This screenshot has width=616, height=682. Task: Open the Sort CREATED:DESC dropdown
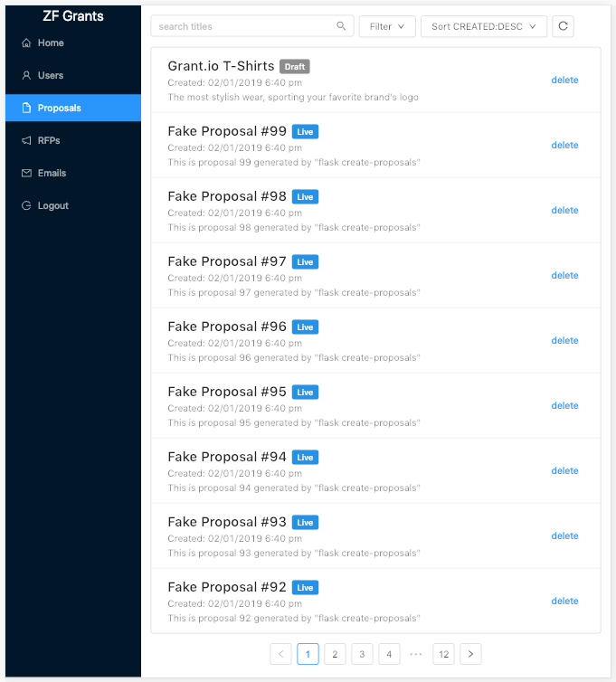point(484,26)
